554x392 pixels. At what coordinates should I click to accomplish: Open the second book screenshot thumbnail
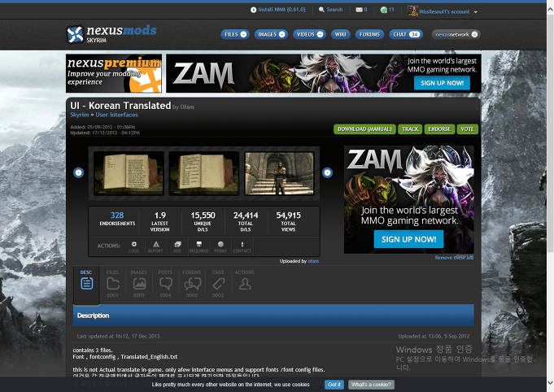coord(204,173)
